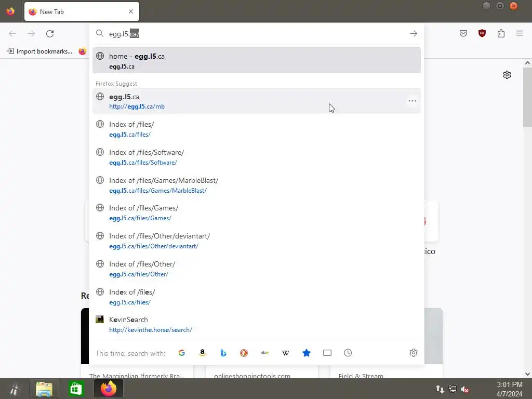Screen dimensions: 532x399
Task: Click the Google search engine icon
Action: coord(181,353)
